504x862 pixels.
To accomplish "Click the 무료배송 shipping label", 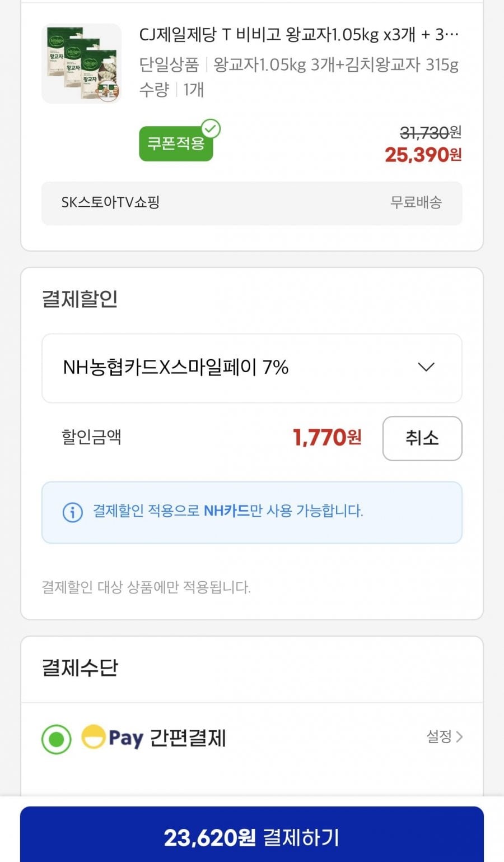I will point(416,202).
